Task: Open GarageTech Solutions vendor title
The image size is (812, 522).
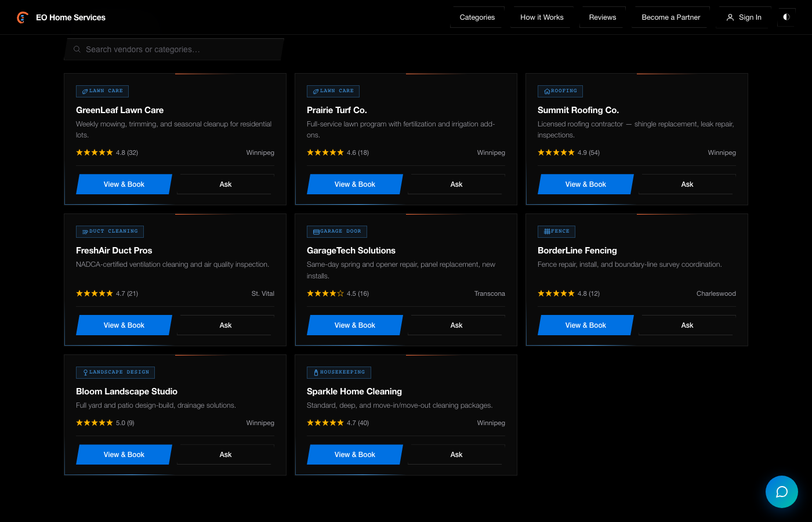Action: click(351, 251)
